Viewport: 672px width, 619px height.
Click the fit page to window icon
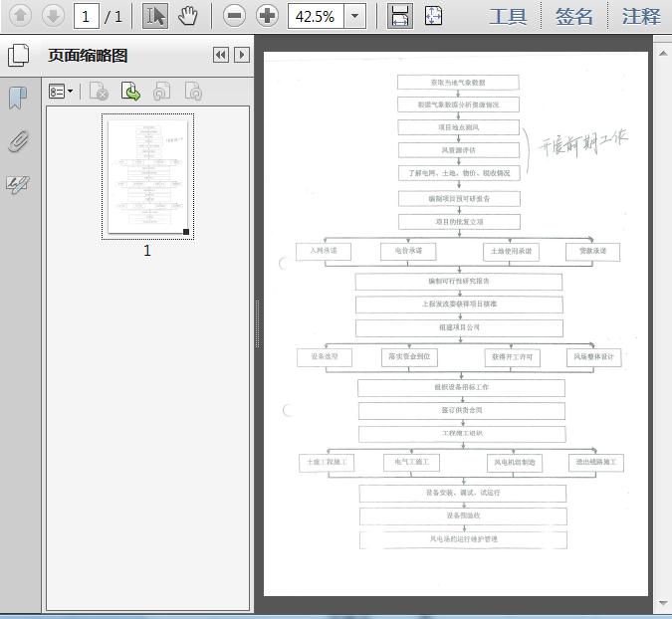point(433,15)
